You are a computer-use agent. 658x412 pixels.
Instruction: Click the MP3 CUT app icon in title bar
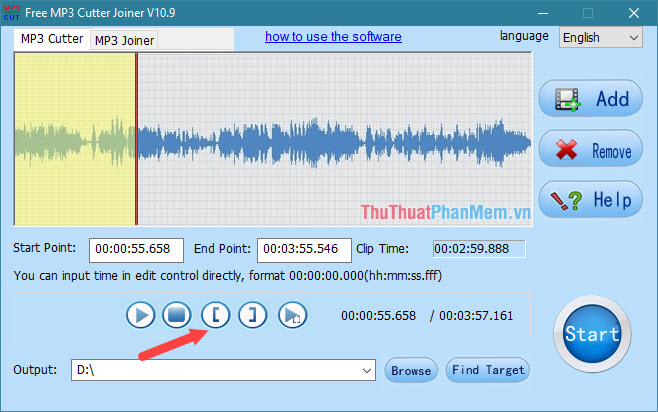(x=12, y=13)
